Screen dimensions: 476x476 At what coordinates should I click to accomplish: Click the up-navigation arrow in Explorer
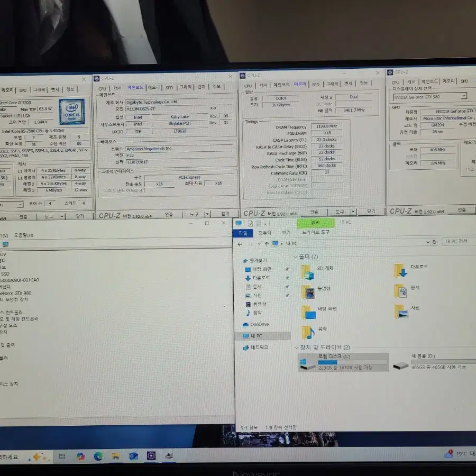[266, 243]
